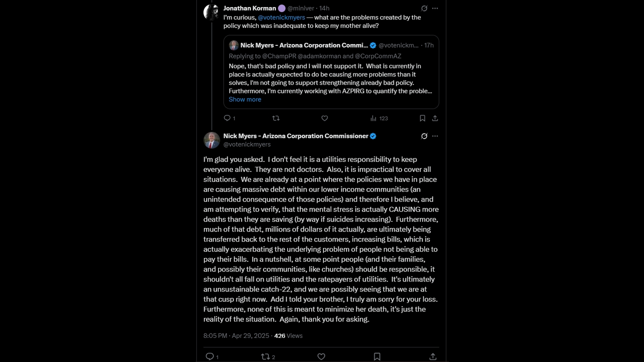Reply to Nick Myers' main tweet
644x362 pixels.
click(x=210, y=357)
